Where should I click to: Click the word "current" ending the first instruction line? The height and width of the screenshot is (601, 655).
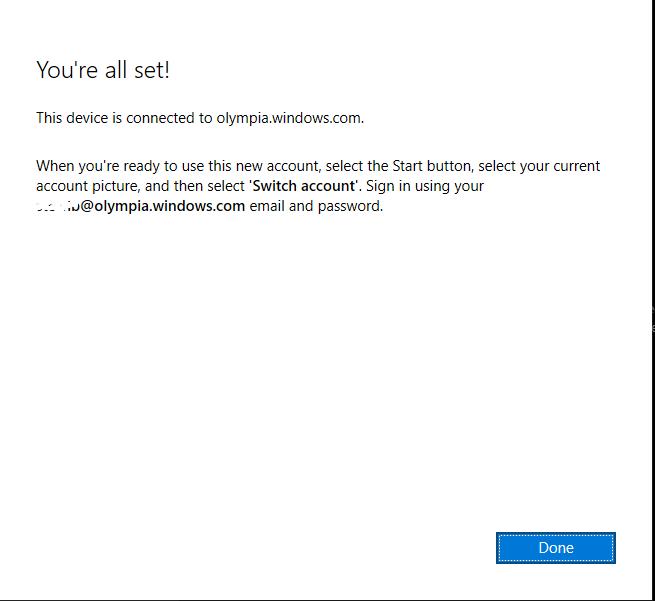coord(574,166)
